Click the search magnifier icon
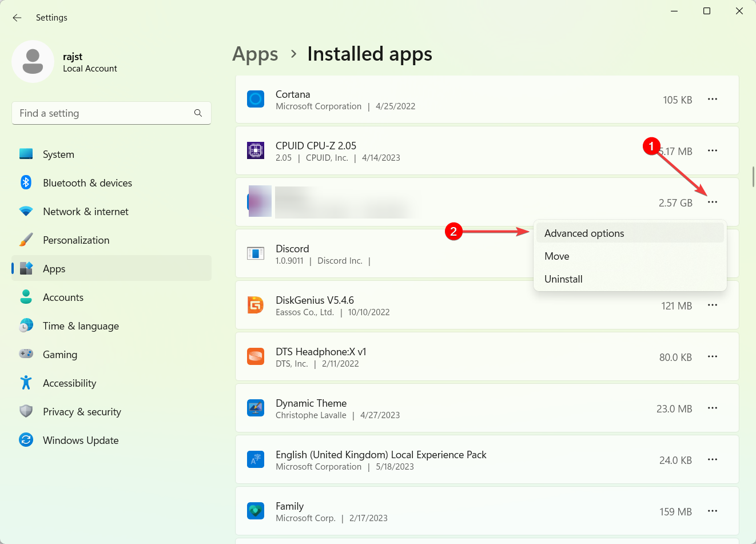The image size is (756, 544). (198, 113)
